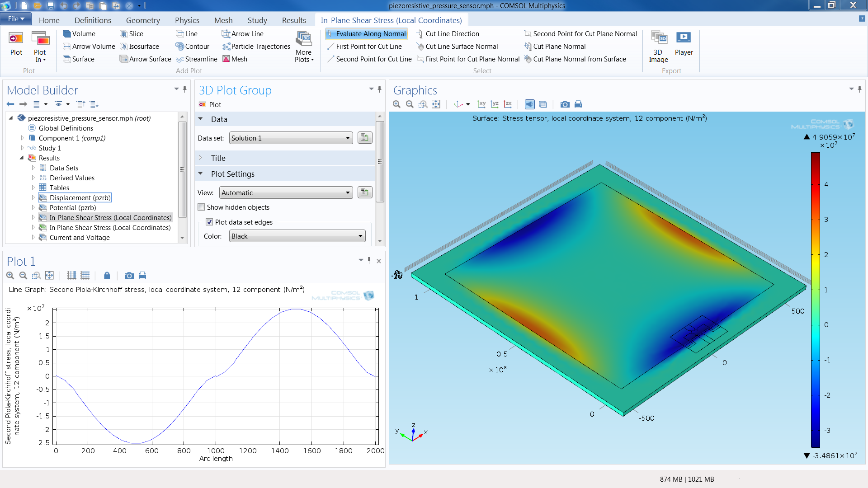
Task: Open the Color dropdown showing Black
Action: [297, 236]
